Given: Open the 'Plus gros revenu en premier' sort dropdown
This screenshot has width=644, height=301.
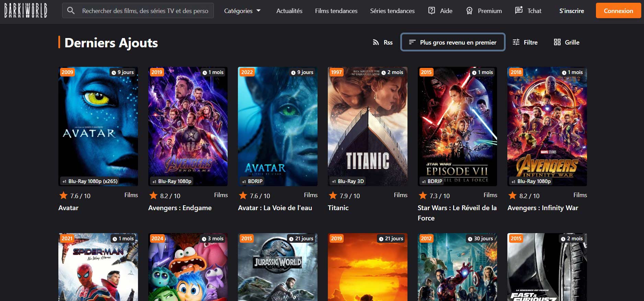Looking at the screenshot, I should click(453, 42).
